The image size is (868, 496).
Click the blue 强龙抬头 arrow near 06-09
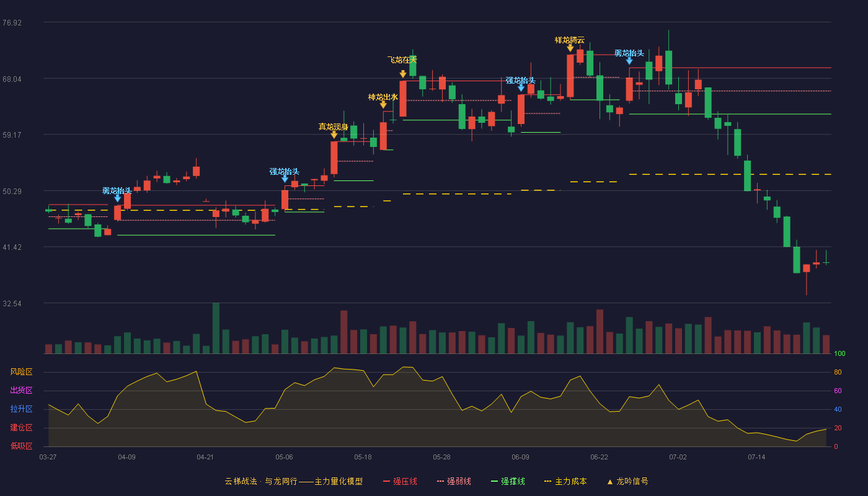pyautogui.click(x=521, y=87)
